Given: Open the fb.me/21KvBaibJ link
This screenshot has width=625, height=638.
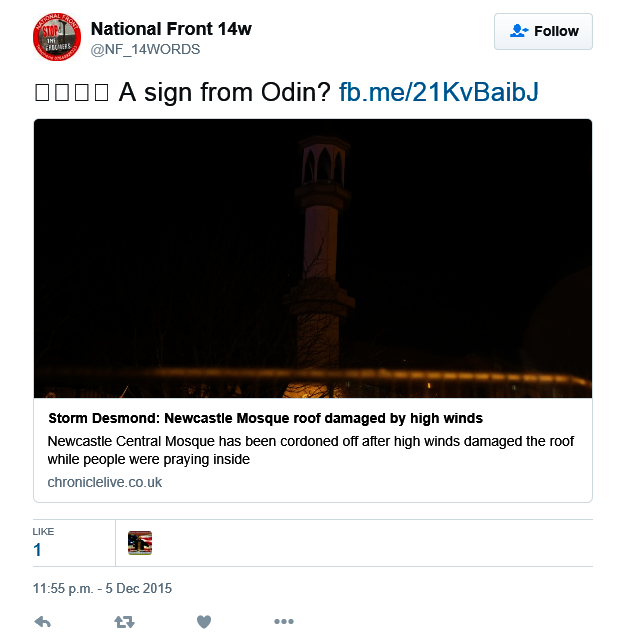Looking at the screenshot, I should tap(439, 93).
